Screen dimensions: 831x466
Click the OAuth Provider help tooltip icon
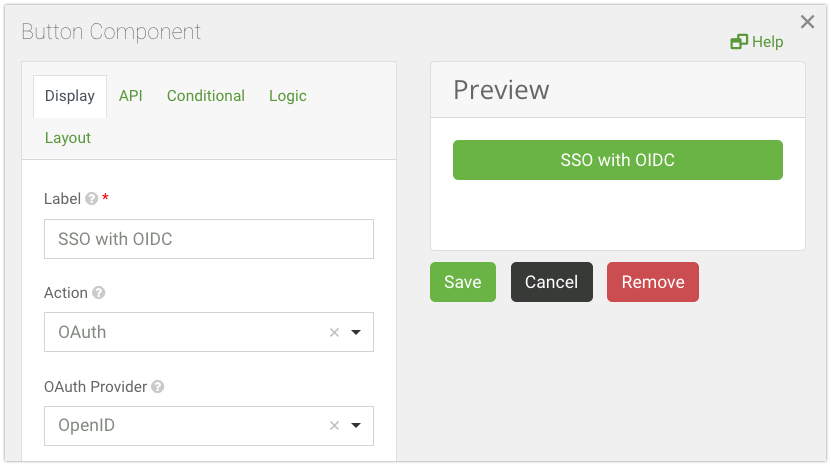coord(158,387)
